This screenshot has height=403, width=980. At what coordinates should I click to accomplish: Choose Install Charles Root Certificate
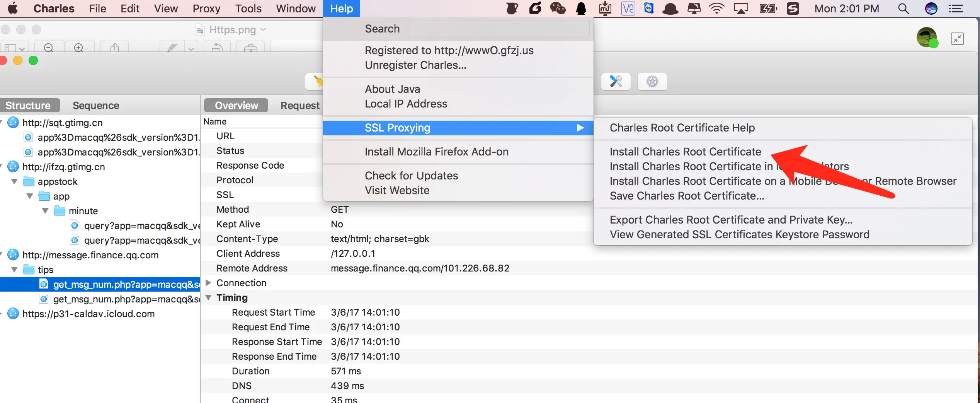685,152
